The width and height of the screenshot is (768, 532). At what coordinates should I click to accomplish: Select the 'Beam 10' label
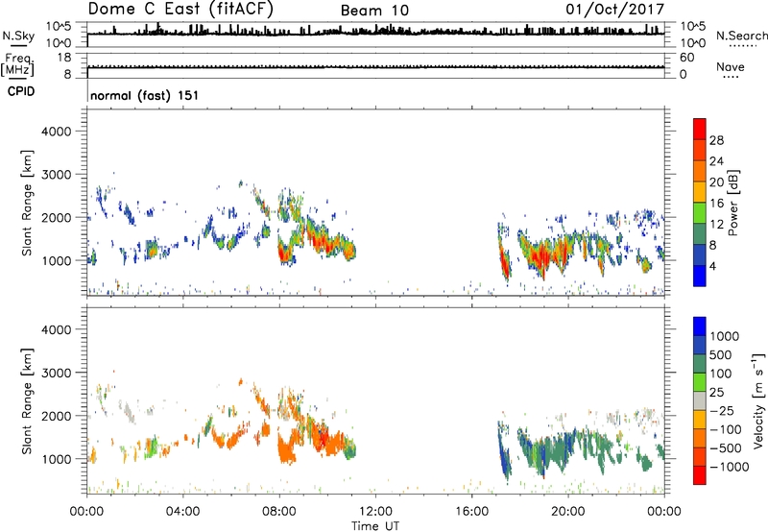click(374, 11)
